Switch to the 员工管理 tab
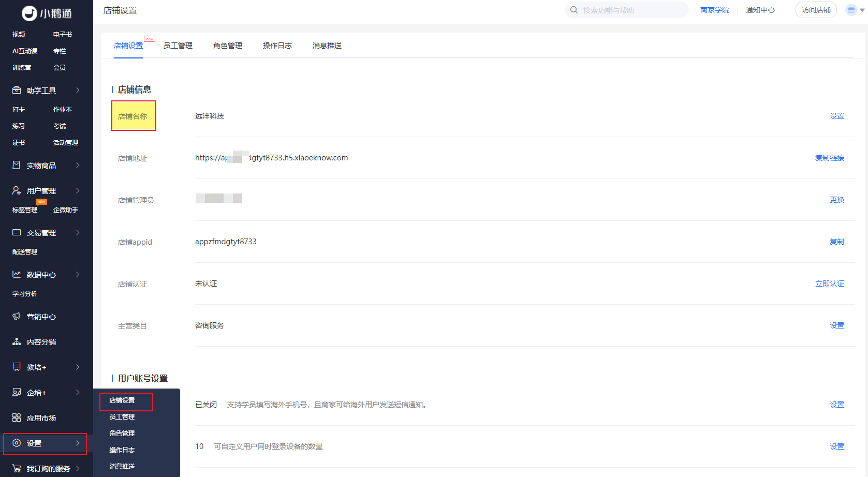The width and height of the screenshot is (868, 477). [178, 46]
